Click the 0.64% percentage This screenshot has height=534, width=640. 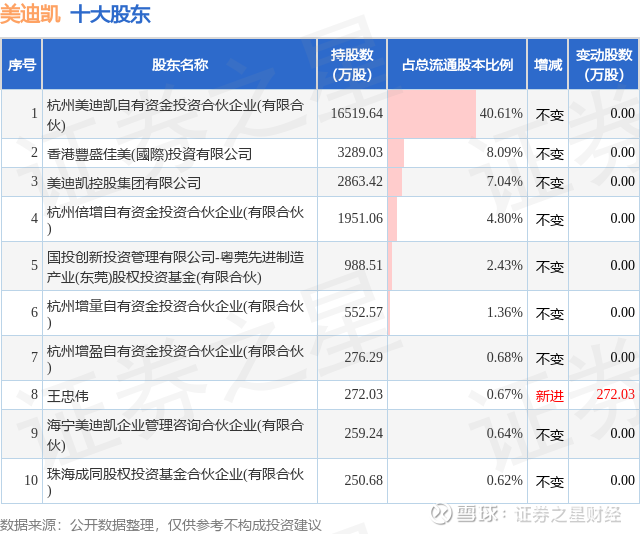pos(504,433)
